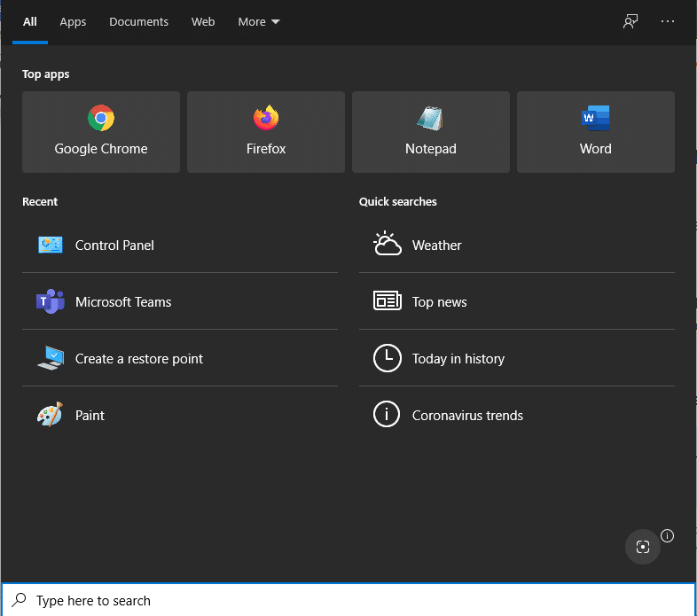Open the feedback icon at top right
697x616 pixels.
point(630,22)
